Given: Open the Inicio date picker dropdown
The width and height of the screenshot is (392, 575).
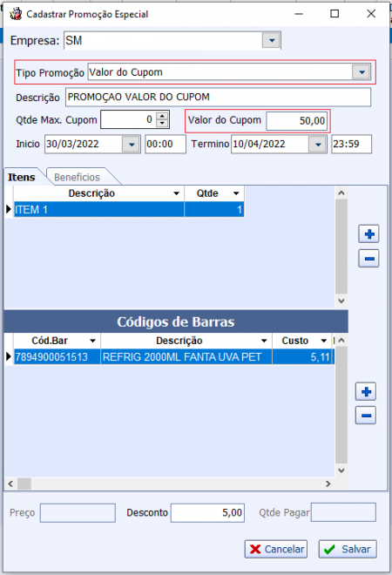Looking at the screenshot, I should coord(132,144).
